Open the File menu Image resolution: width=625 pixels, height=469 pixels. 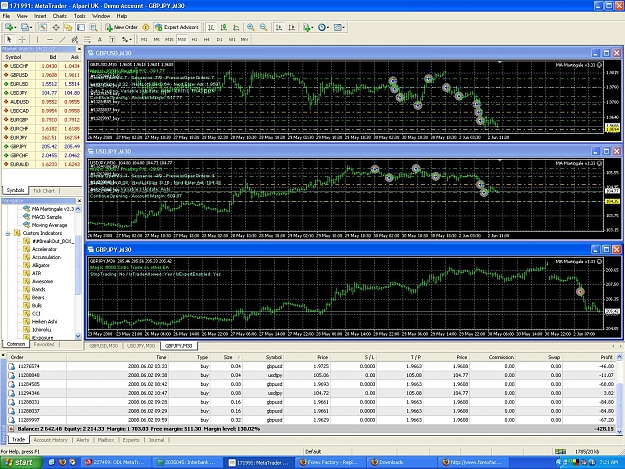click(6, 16)
